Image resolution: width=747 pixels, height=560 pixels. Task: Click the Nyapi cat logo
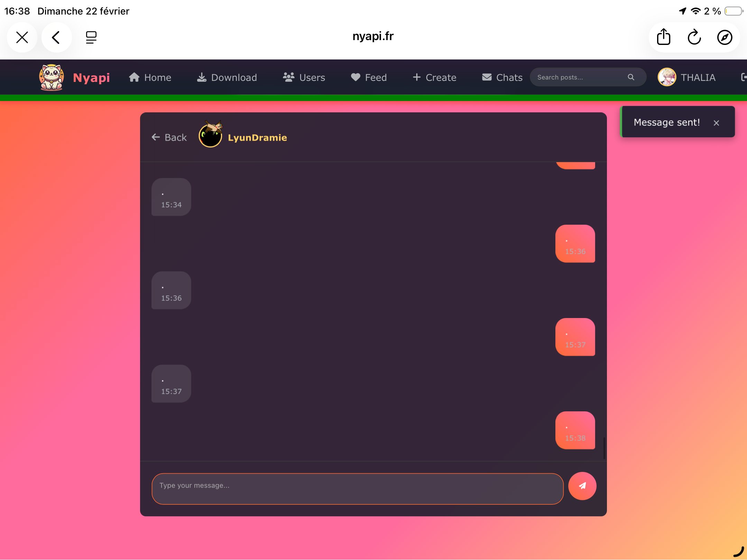52,77
